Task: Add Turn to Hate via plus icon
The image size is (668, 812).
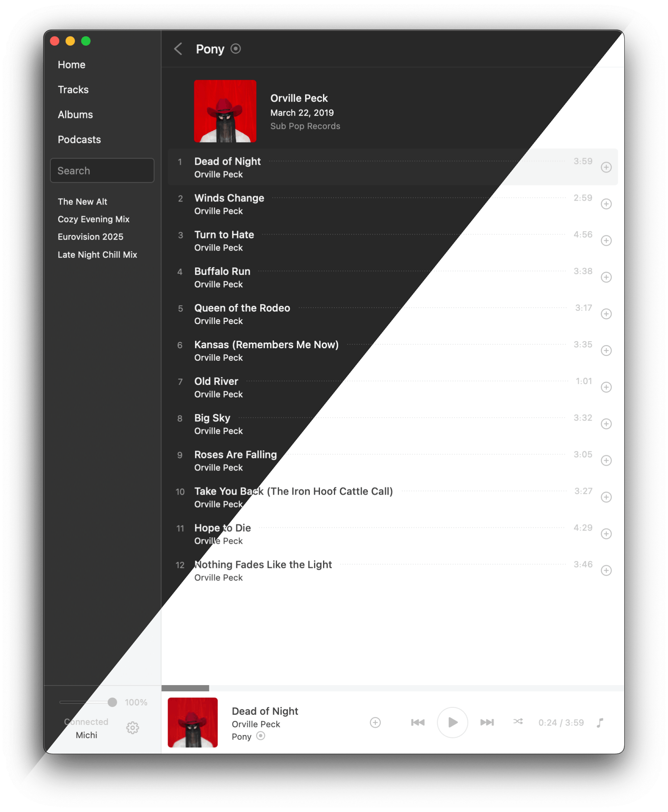Action: (606, 240)
